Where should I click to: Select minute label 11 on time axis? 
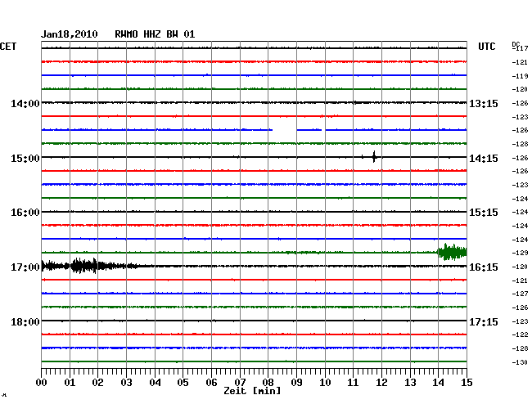coord(353,382)
